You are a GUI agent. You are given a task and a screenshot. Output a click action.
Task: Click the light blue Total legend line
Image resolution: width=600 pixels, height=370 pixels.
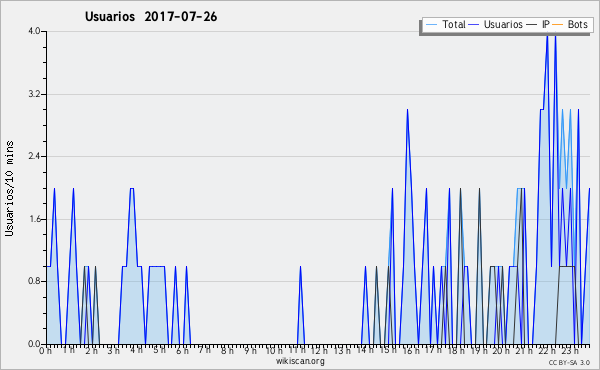(x=431, y=25)
